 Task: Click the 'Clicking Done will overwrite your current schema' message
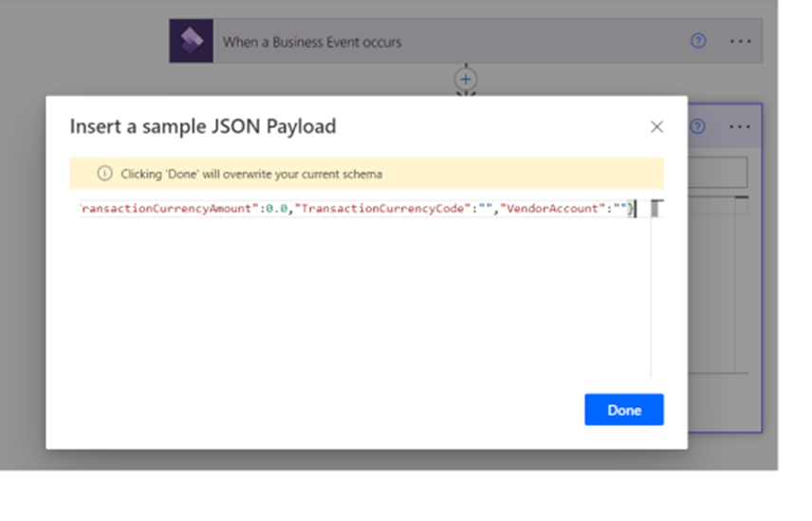[x=251, y=174]
